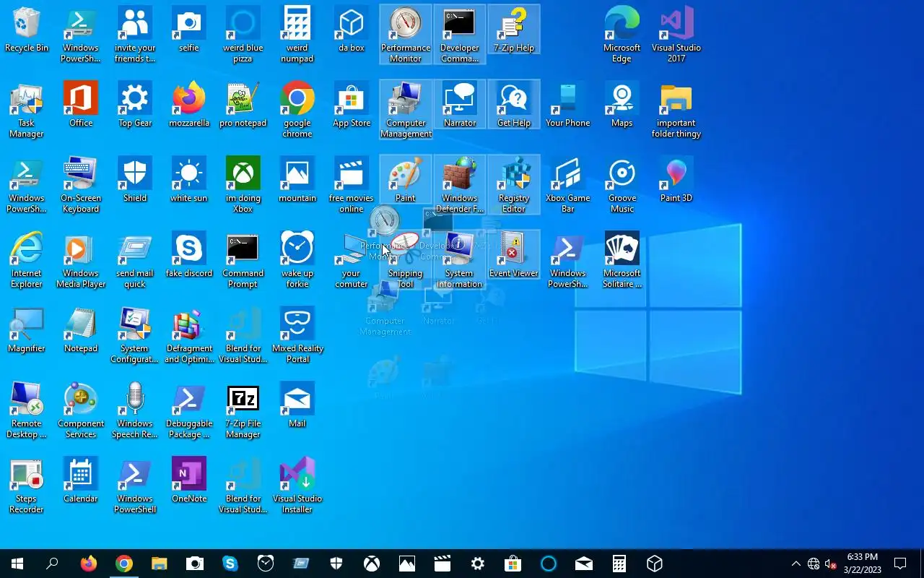Select the Windows Defender Firewall desktop icon
This screenshot has height=578, width=924.
click(x=460, y=185)
